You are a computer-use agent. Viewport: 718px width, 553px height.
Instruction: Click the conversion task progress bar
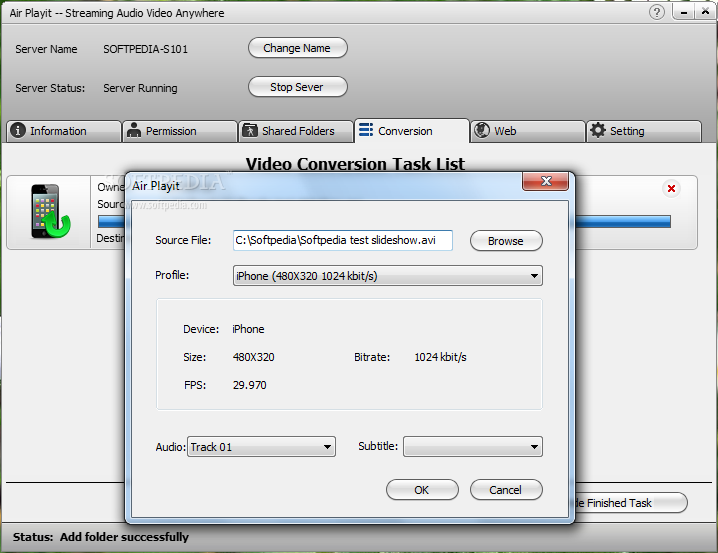click(623, 222)
